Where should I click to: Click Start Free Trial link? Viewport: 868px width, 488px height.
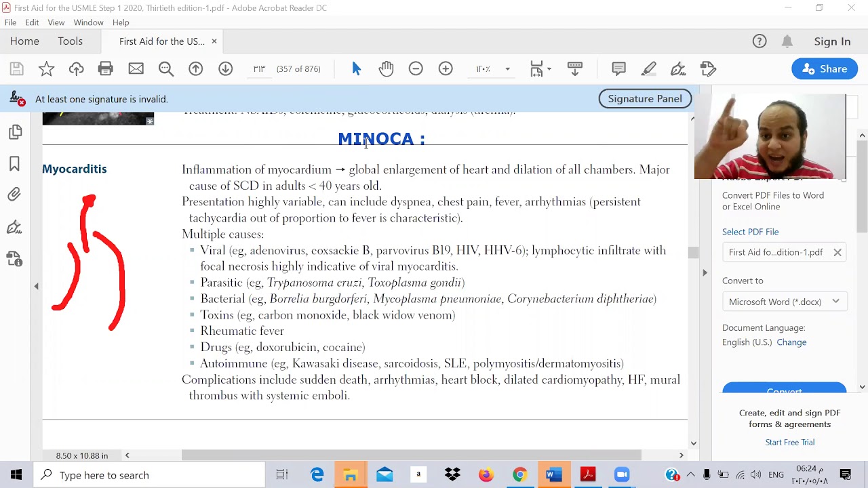pyautogui.click(x=790, y=442)
